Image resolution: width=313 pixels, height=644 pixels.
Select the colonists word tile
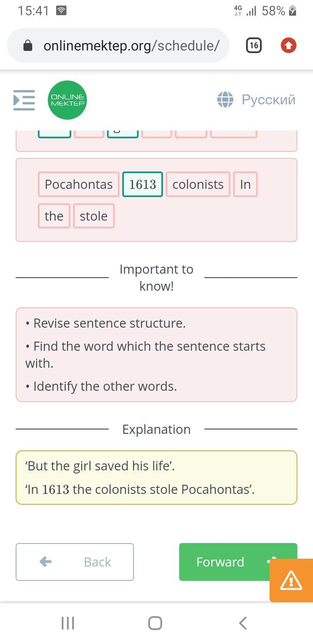click(x=198, y=184)
